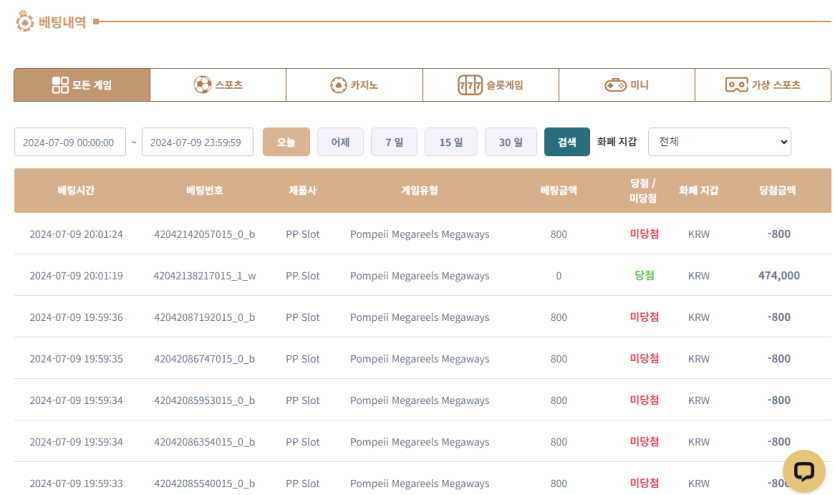Click the green 당첨 status
The width and height of the screenshot is (835, 495).
644,275
